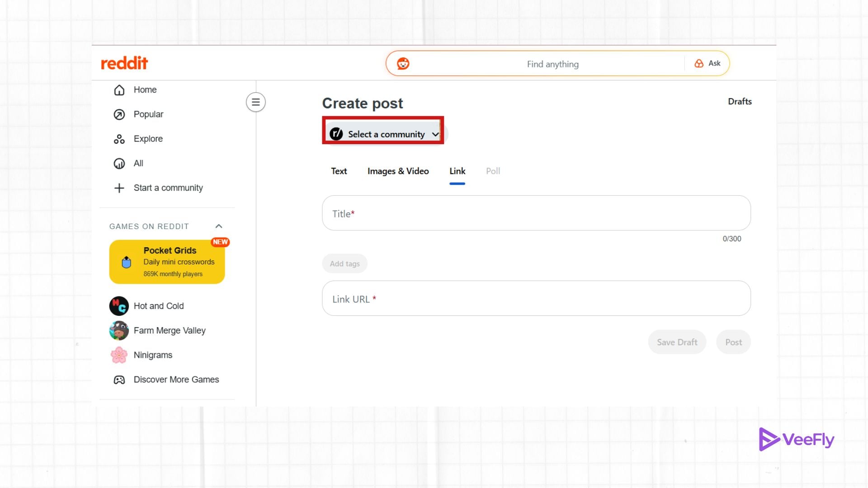Image resolution: width=868 pixels, height=488 pixels.
Task: Open the Pocket Grids game card
Action: pos(167,262)
